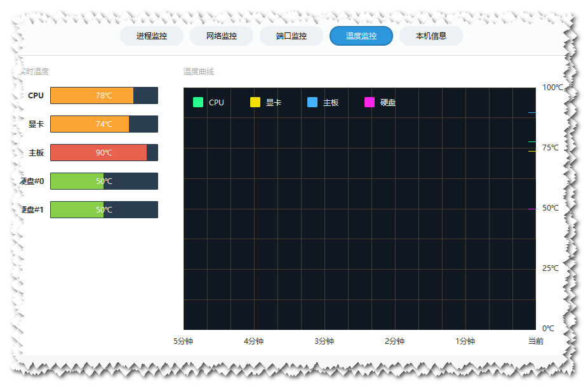Image resolution: width=588 pixels, height=387 pixels.
Task: Click the 100℃ axis label
Action: (552, 88)
